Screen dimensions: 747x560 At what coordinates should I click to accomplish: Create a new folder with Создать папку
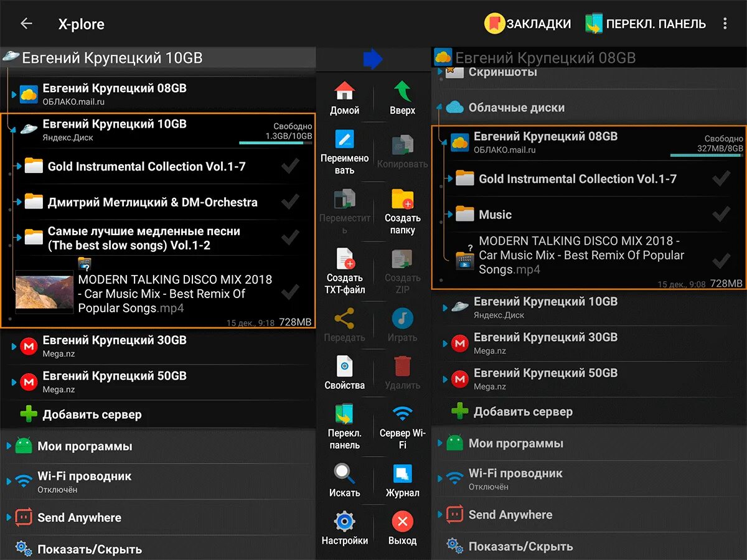(403, 212)
